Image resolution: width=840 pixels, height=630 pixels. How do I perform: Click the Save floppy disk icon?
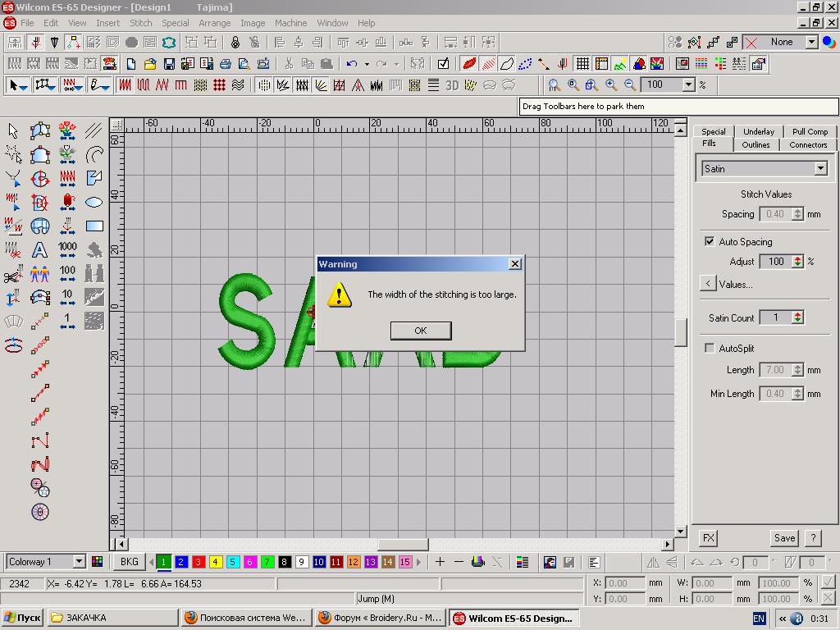[168, 64]
